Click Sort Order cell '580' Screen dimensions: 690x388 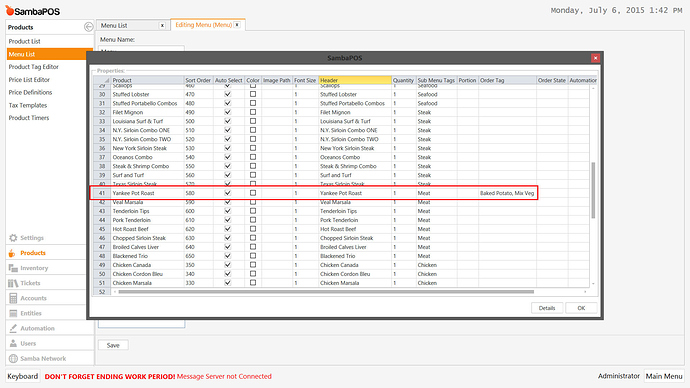pos(198,193)
